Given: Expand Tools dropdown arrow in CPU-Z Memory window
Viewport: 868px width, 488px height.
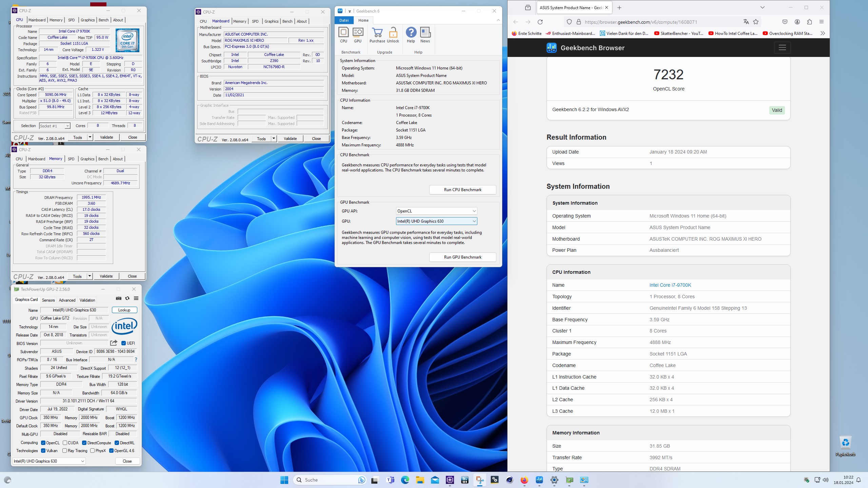Looking at the screenshot, I should click(90, 276).
